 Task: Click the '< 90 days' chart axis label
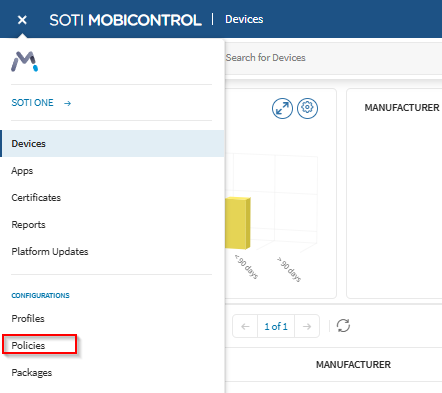pyautogui.click(x=246, y=266)
